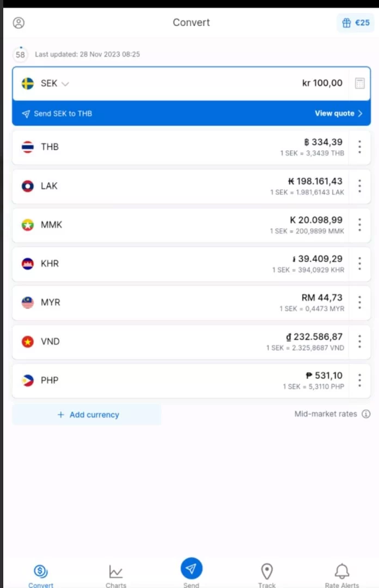Open the PHP row more options
Screen dimensions: 379x588
(x=359, y=380)
